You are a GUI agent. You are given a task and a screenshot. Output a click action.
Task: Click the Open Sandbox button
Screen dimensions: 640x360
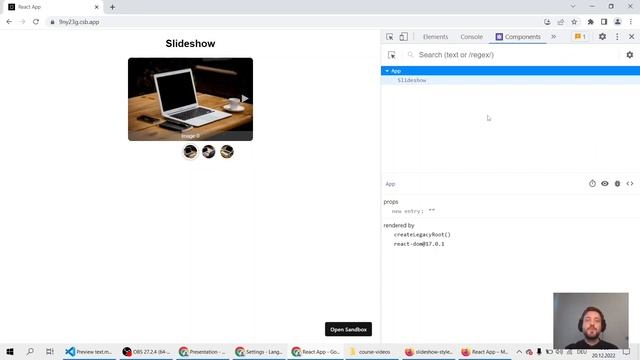[x=348, y=329]
